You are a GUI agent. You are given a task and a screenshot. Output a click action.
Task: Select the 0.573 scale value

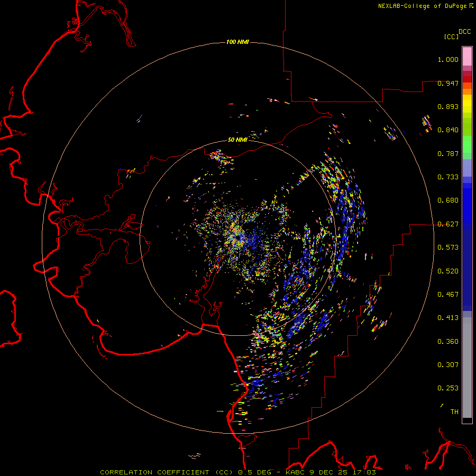click(448, 248)
